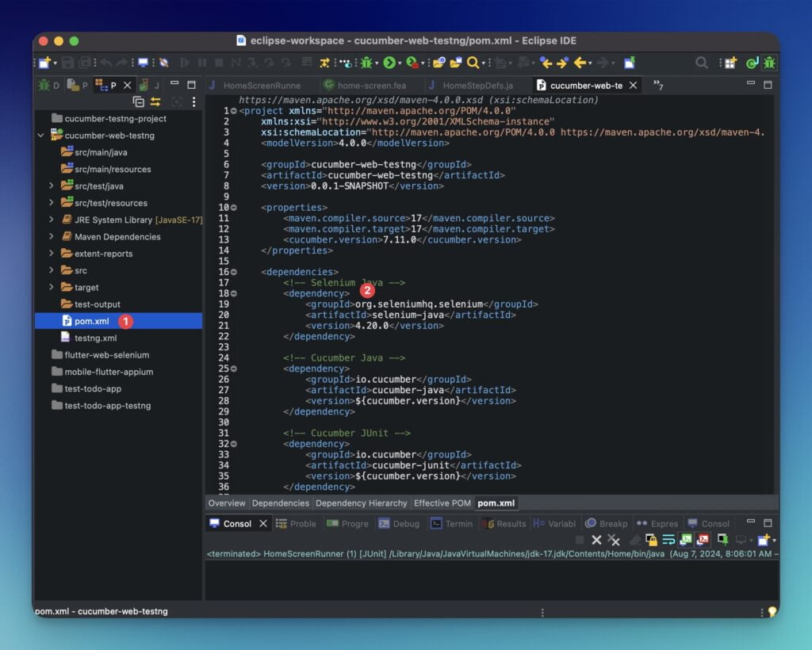Fold the dependencies element at line 16
This screenshot has width=812, height=650.
tap(234, 272)
